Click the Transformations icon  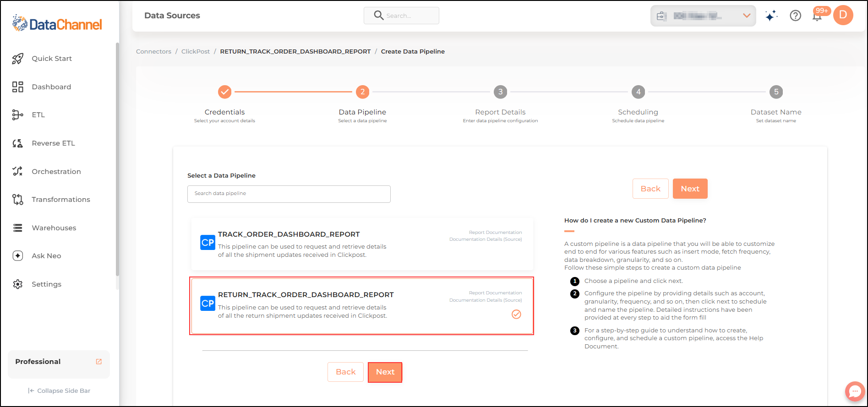point(17,200)
